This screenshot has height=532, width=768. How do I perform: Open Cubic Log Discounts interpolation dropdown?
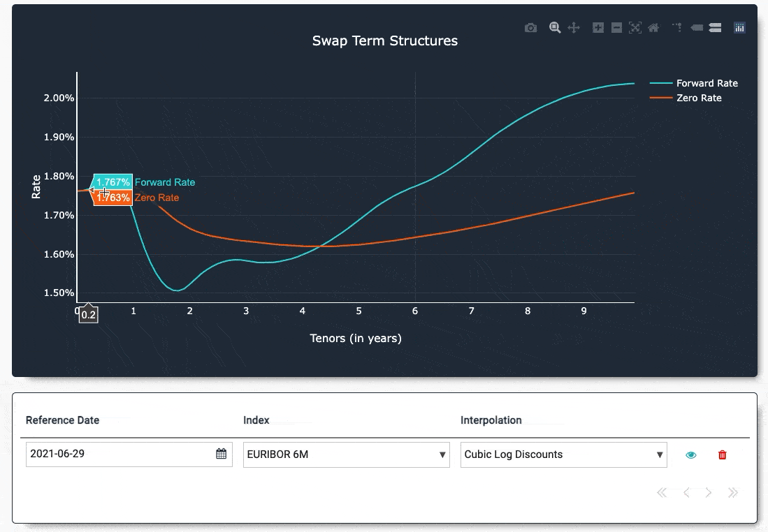[564, 455]
